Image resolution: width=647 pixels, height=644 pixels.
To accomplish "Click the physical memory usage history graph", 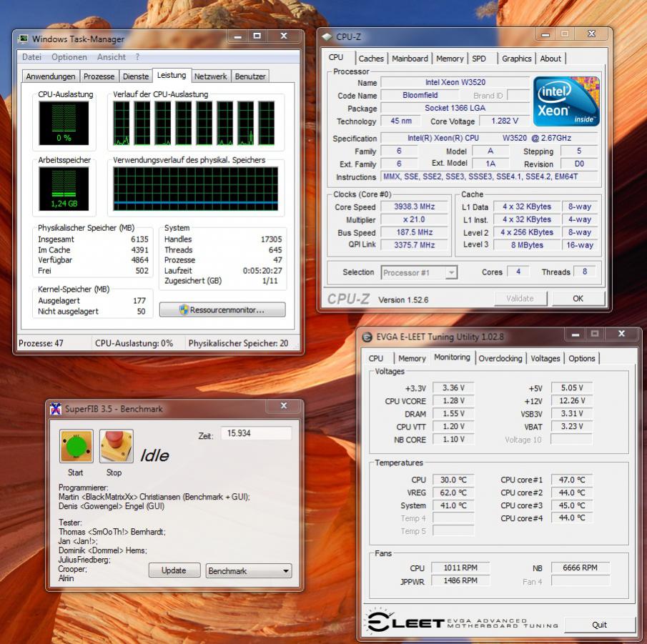I will click(x=196, y=189).
